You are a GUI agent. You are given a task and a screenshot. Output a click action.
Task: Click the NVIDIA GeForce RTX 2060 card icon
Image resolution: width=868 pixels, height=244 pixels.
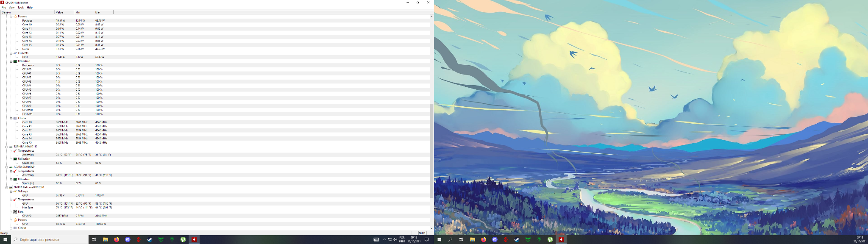tap(11, 187)
